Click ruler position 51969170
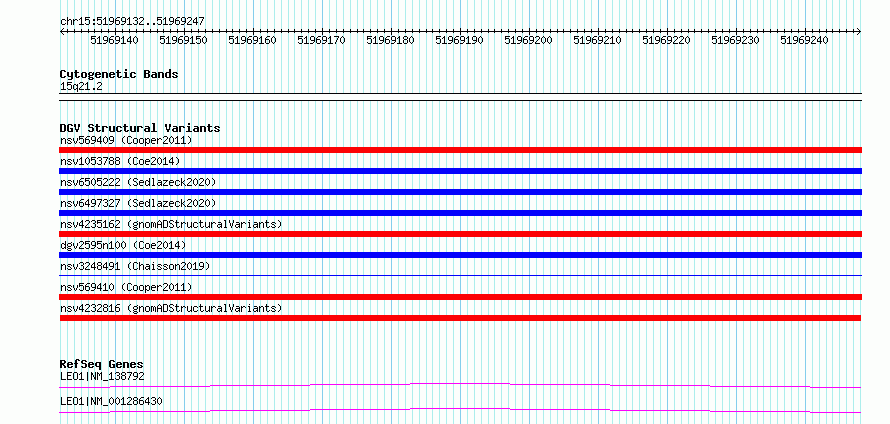 click(x=321, y=40)
